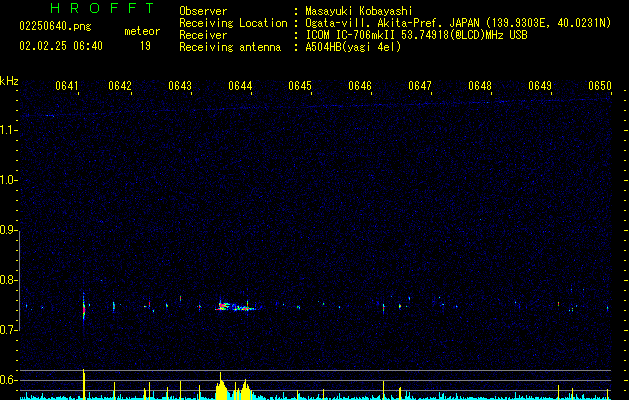Click the 0644 time marker
The height and width of the screenshot is (400, 629).
coord(240,86)
